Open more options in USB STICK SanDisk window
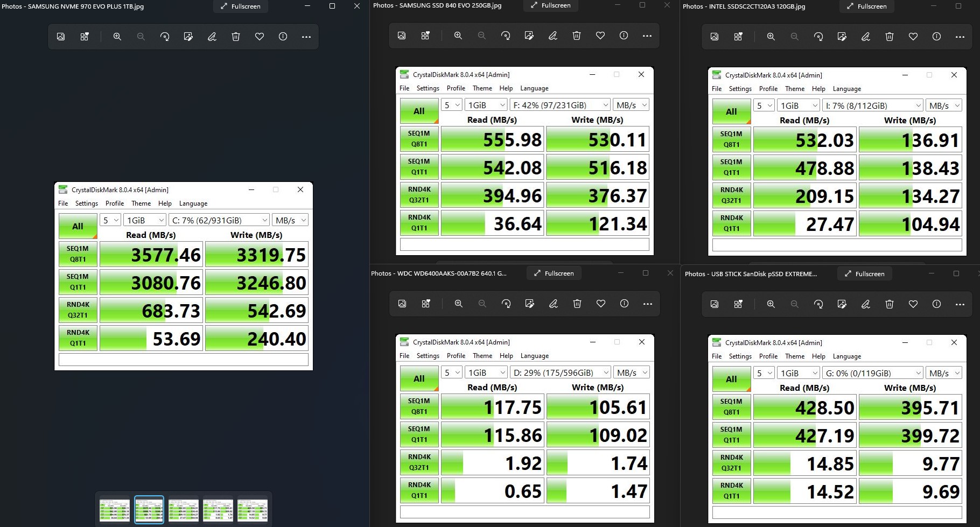980x527 pixels. click(x=960, y=304)
